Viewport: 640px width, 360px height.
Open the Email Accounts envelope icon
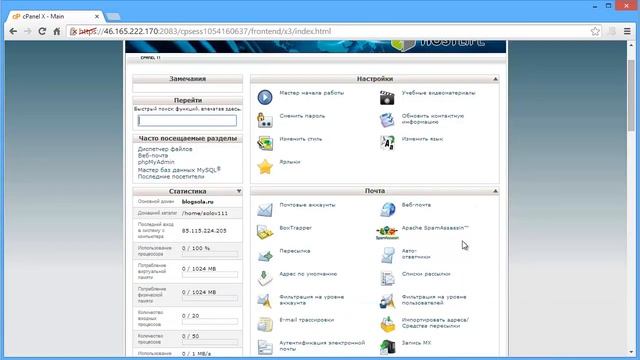point(264,209)
